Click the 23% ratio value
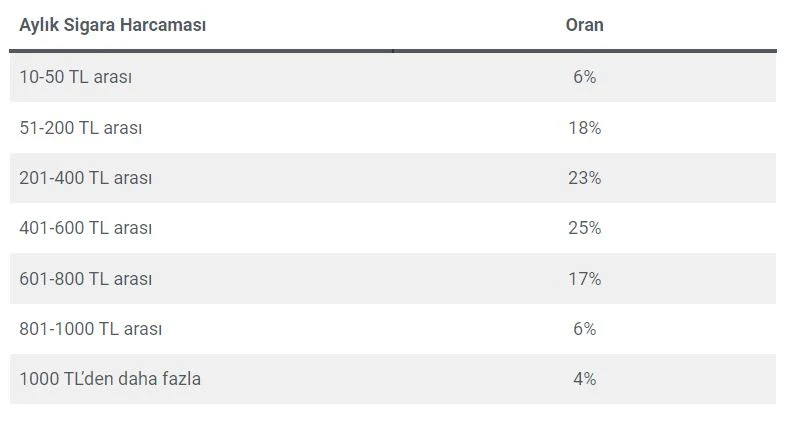794x421 pixels. pyautogui.click(x=585, y=178)
